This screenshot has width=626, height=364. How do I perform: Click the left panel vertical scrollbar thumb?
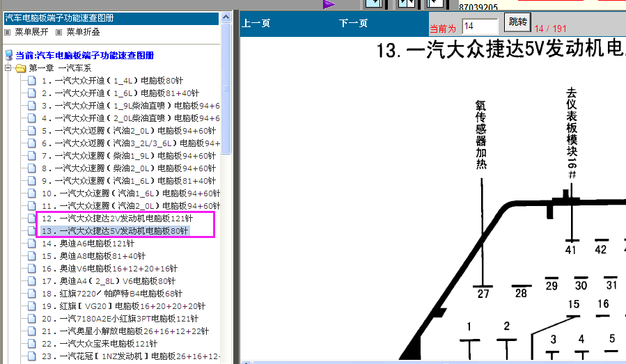[x=226, y=88]
